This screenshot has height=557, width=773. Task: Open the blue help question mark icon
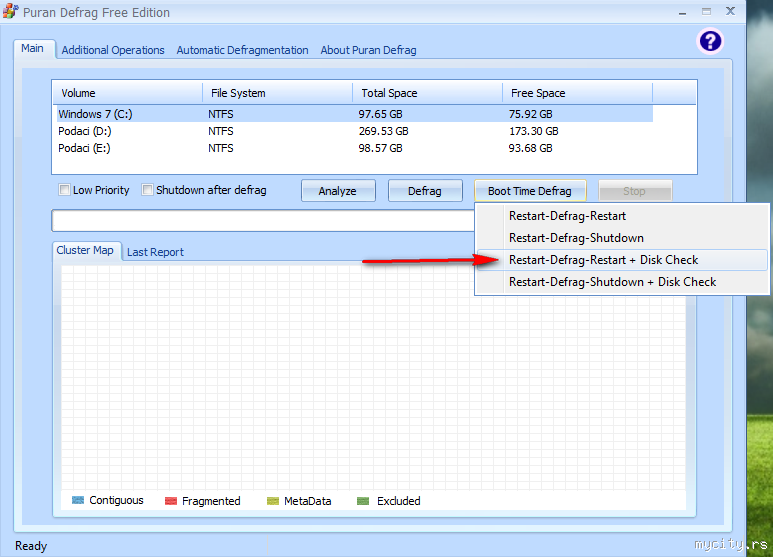(x=710, y=41)
